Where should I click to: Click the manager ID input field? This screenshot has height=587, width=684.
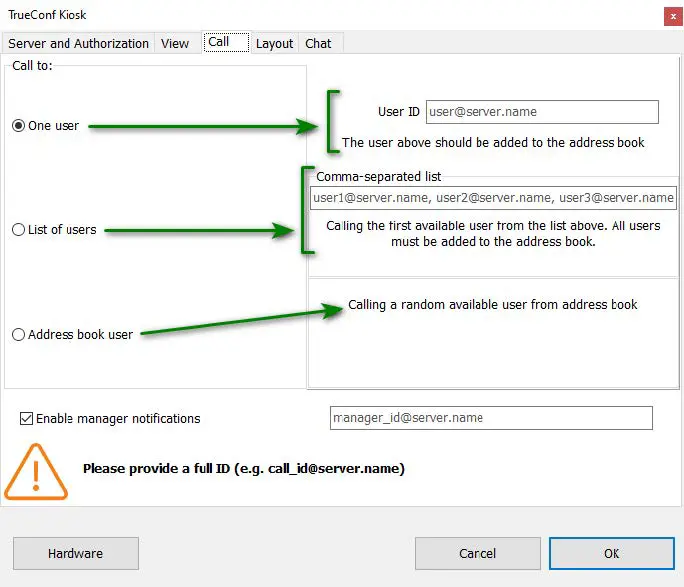click(x=491, y=418)
